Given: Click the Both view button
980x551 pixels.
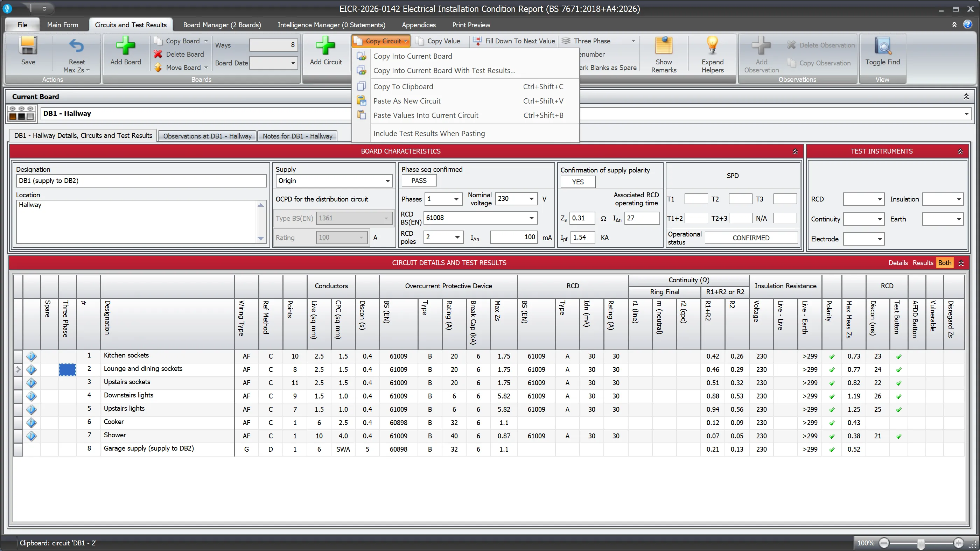Looking at the screenshot, I should click(944, 263).
